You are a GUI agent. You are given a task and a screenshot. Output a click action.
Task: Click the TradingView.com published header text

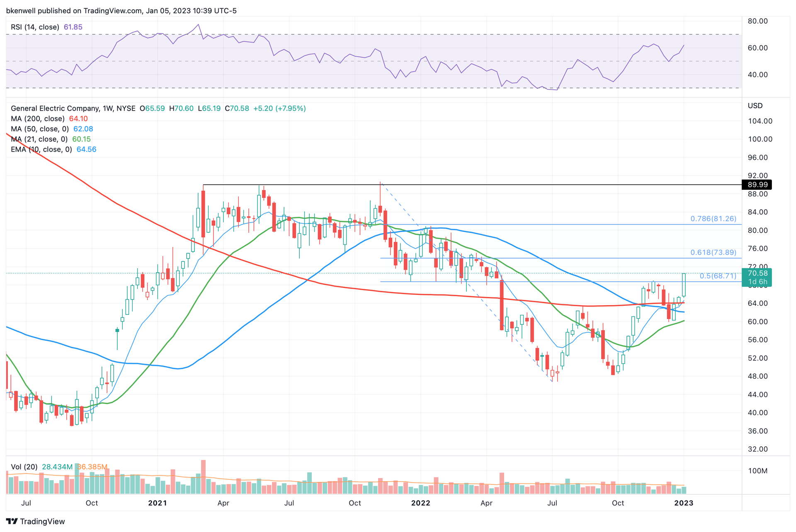[x=121, y=11]
